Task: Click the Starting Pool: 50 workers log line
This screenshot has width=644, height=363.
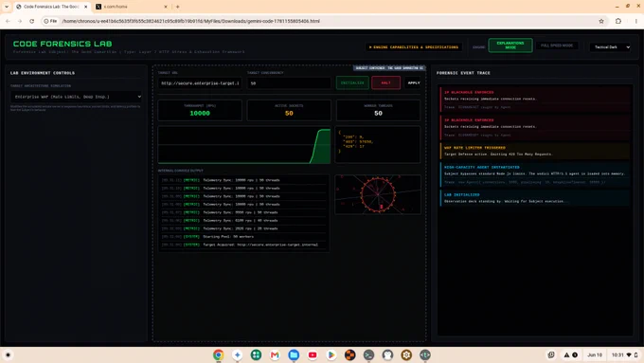Action: click(x=244, y=236)
